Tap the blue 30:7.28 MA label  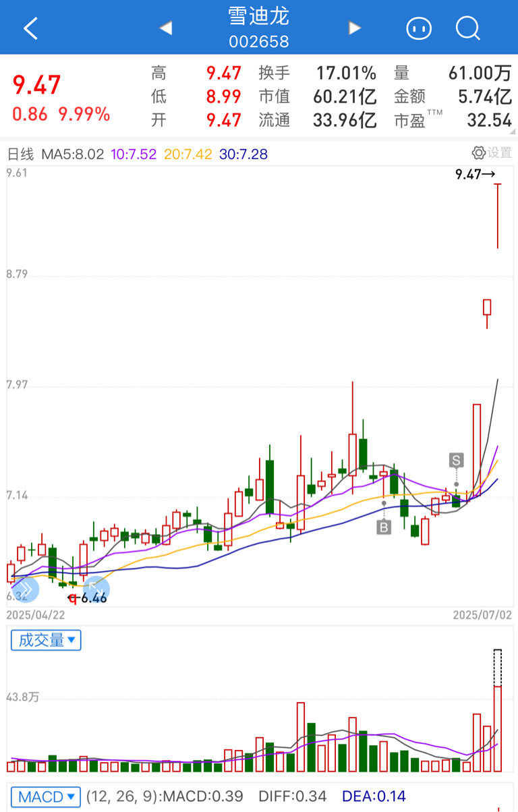tap(243, 154)
